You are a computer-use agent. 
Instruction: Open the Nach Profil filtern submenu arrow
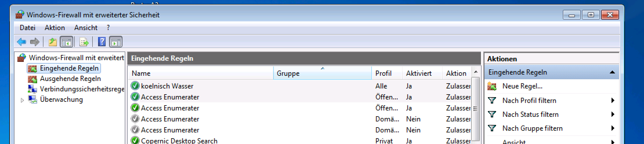tap(613, 100)
